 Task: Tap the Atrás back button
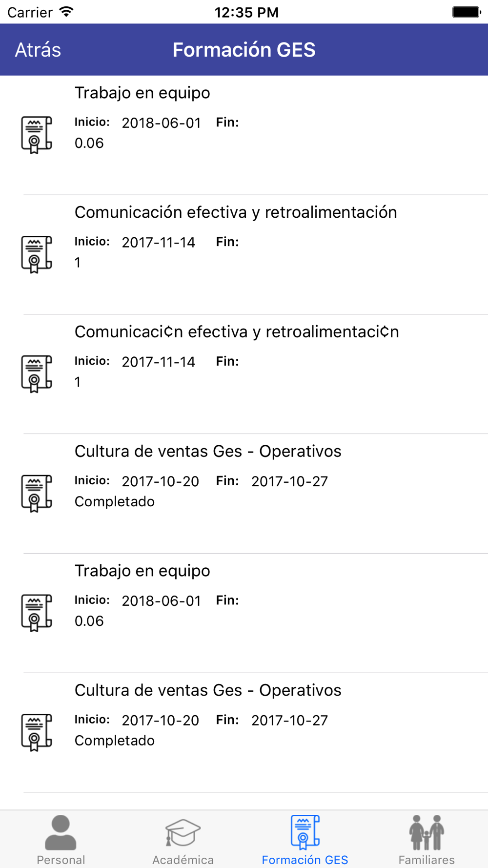38,50
